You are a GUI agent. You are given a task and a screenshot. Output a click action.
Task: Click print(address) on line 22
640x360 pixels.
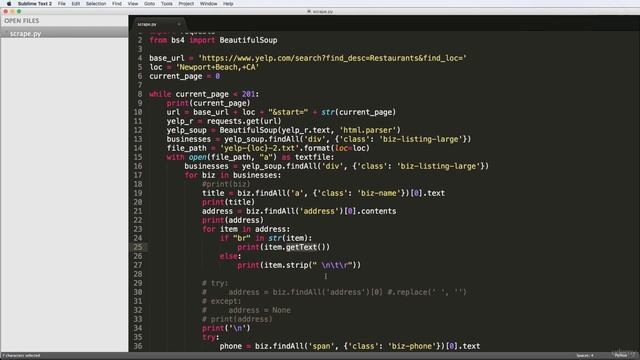point(233,220)
